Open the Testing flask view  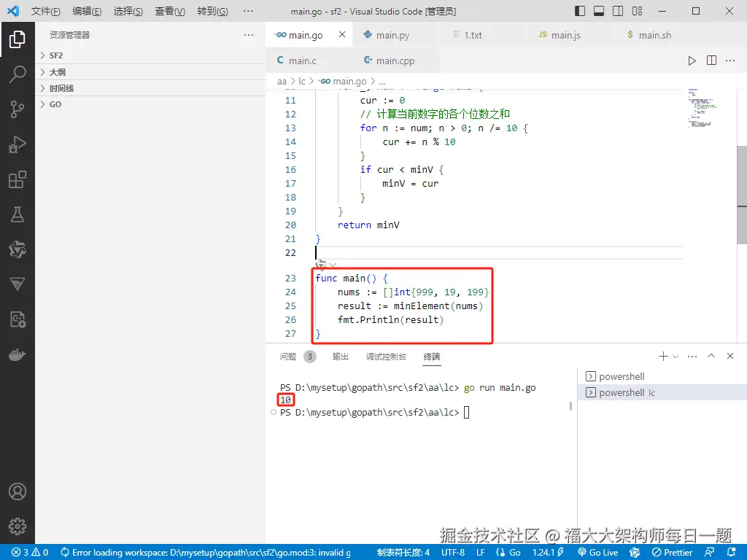pos(18,215)
